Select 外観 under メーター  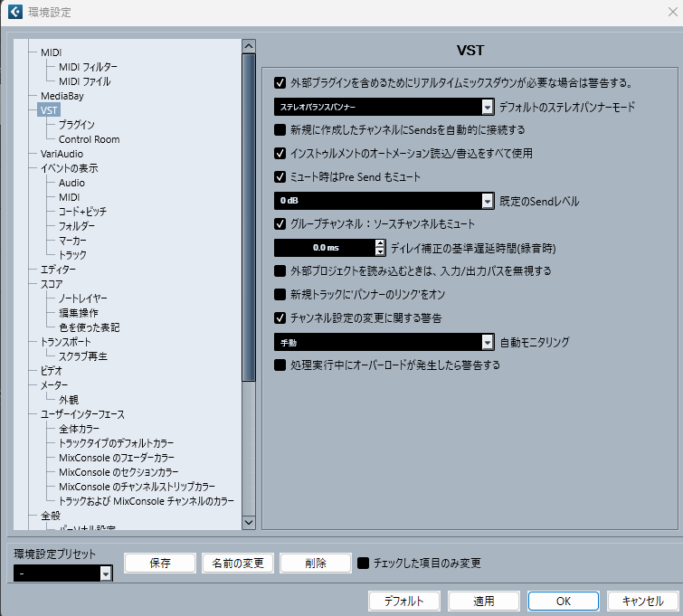69,400
